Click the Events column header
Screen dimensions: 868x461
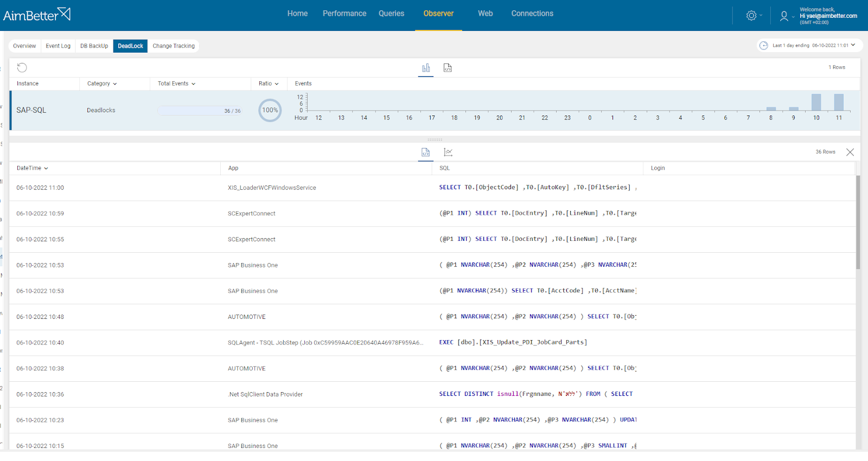303,84
